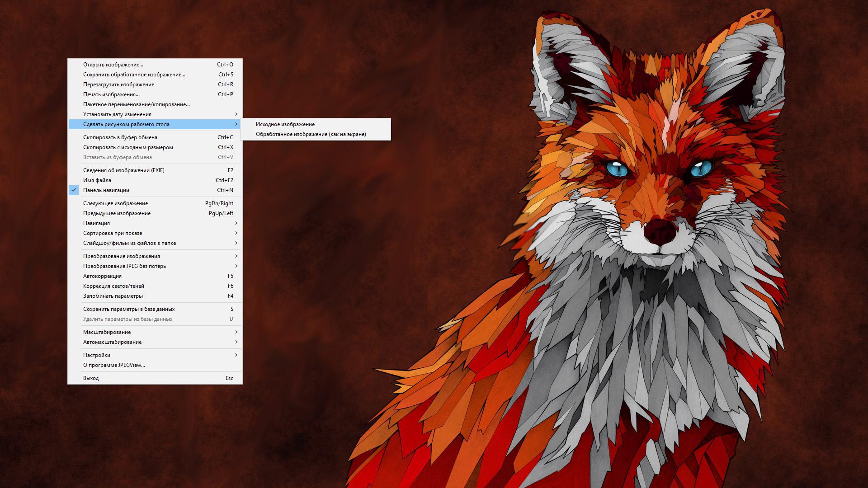Expand 'Сделать рисунком рабочего стола' submenu
This screenshot has height=488, width=868.
[155, 124]
